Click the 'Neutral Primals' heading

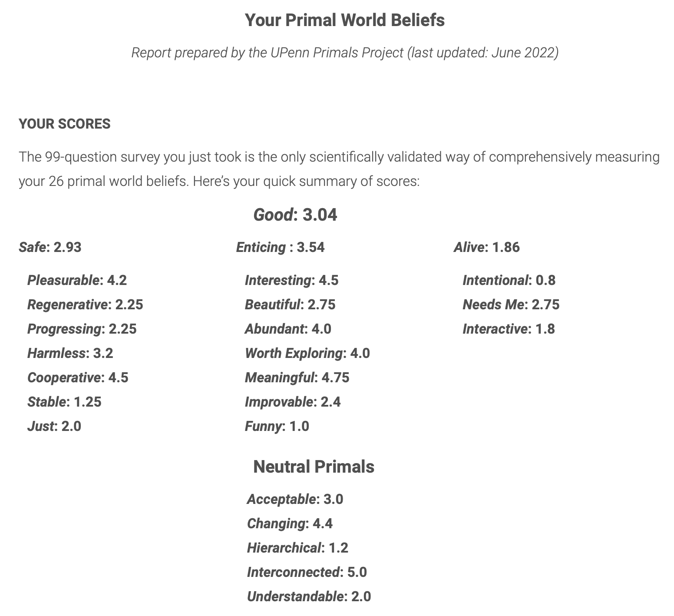(x=314, y=467)
